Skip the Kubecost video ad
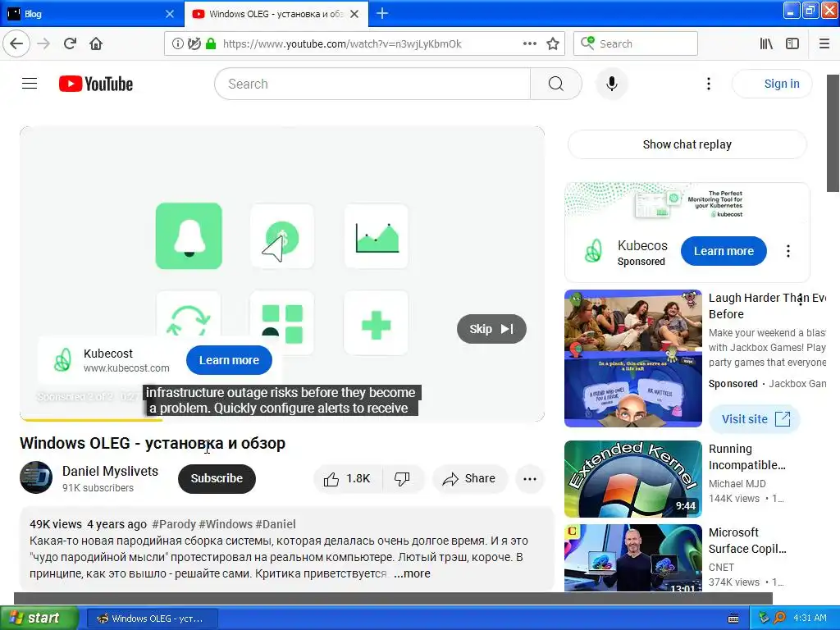 [491, 329]
